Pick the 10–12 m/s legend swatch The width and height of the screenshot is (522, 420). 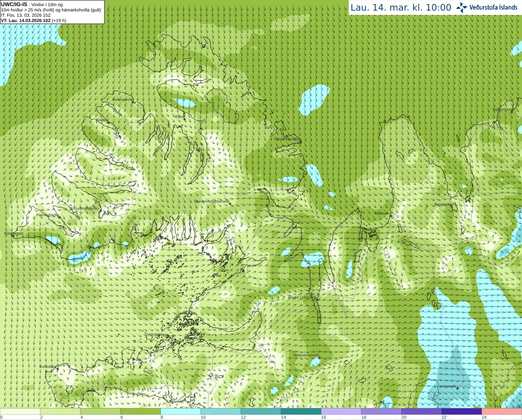pyautogui.click(x=221, y=411)
